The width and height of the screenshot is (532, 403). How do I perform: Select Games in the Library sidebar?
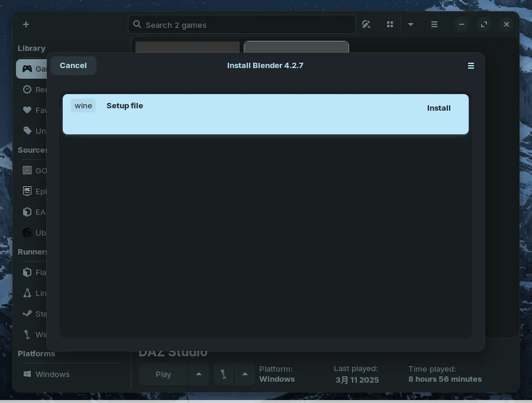coord(31,69)
